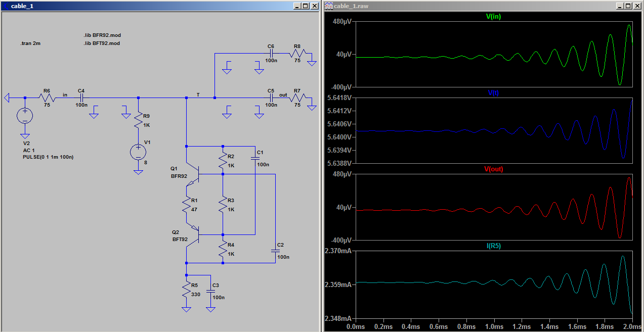Select capacitor C2 100n
This screenshot has height=332, width=644.
click(x=276, y=251)
